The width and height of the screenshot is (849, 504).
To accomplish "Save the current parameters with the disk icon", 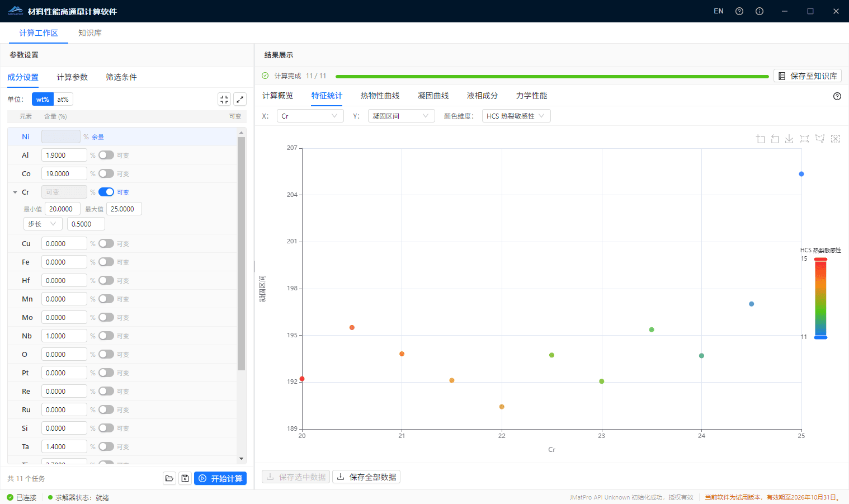I will 185,478.
